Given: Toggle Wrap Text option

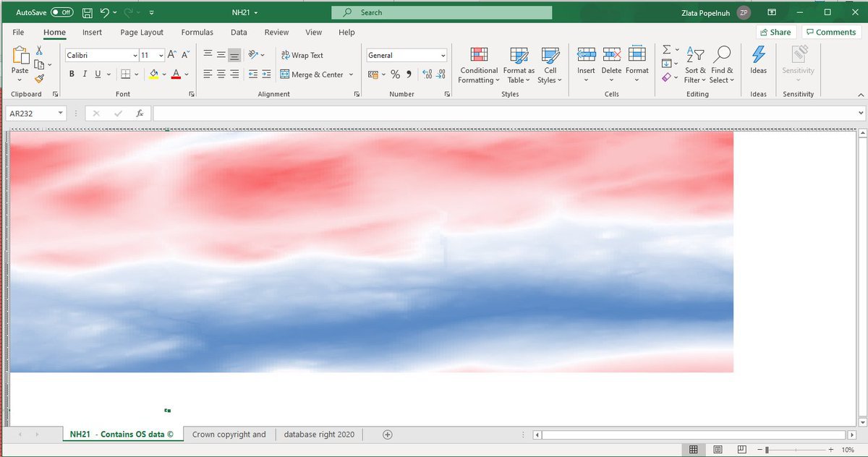Looking at the screenshot, I should (302, 55).
